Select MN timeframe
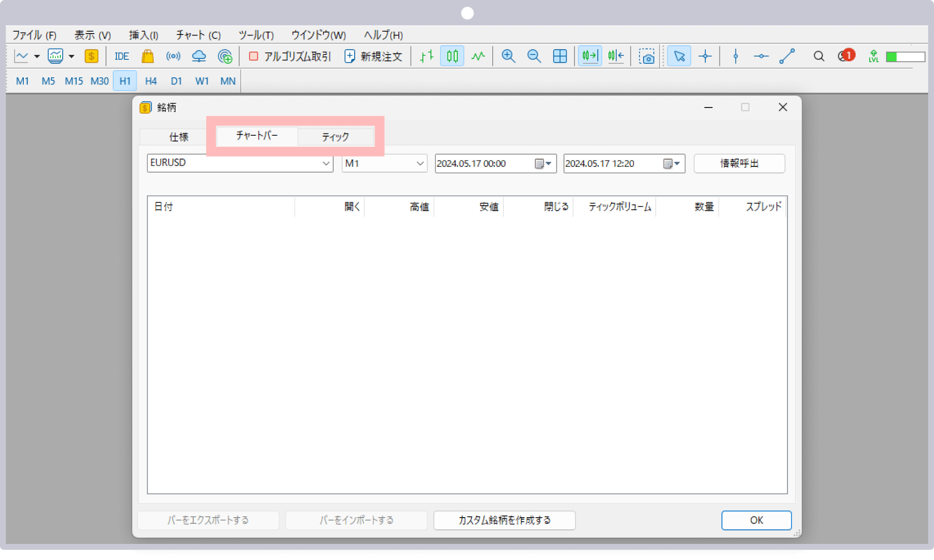The width and height of the screenshot is (934, 560). (x=228, y=81)
